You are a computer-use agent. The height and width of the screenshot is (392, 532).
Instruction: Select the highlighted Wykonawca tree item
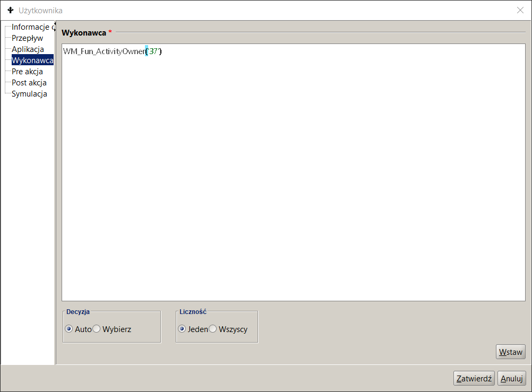tap(32, 60)
